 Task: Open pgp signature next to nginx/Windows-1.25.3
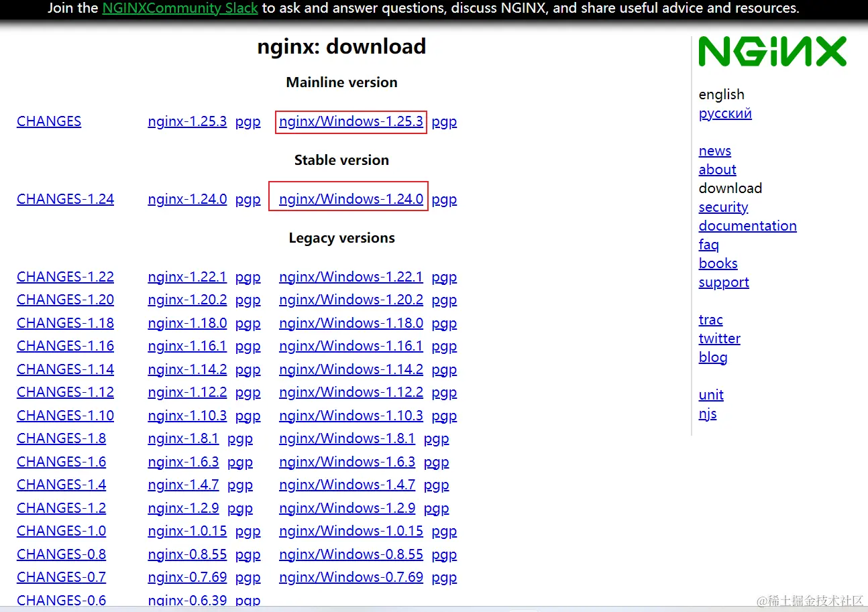(x=444, y=122)
